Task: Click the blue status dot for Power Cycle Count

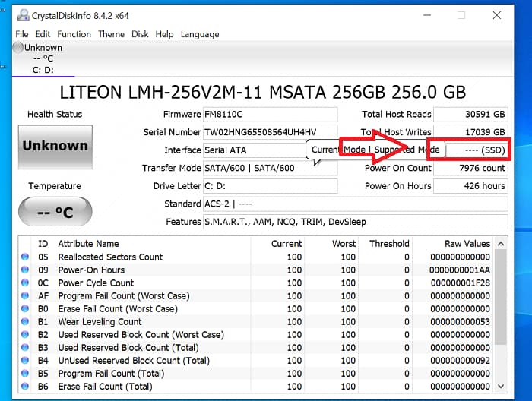Action: coord(25,283)
